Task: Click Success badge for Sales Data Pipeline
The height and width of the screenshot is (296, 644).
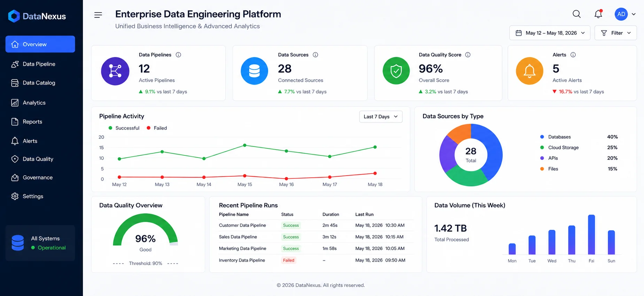Action: coord(291,237)
